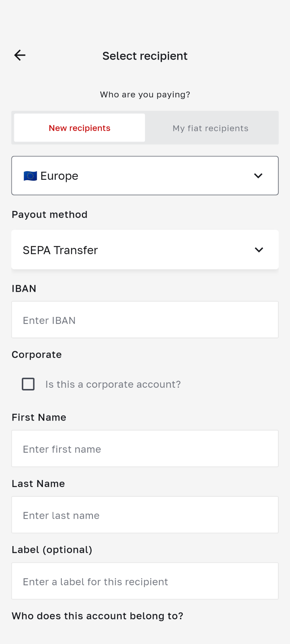Click the Label (optional) heading
The height and width of the screenshot is (644, 290).
(52, 550)
